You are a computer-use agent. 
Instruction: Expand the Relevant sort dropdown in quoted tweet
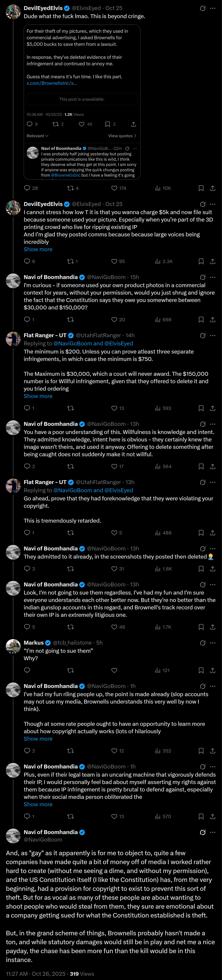coord(37,136)
